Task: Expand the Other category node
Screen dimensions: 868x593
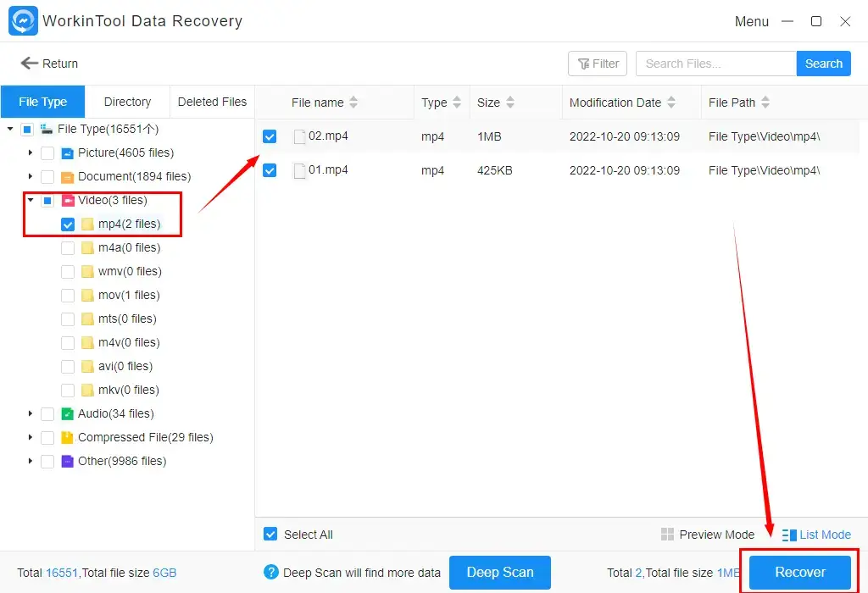Action: (x=30, y=461)
